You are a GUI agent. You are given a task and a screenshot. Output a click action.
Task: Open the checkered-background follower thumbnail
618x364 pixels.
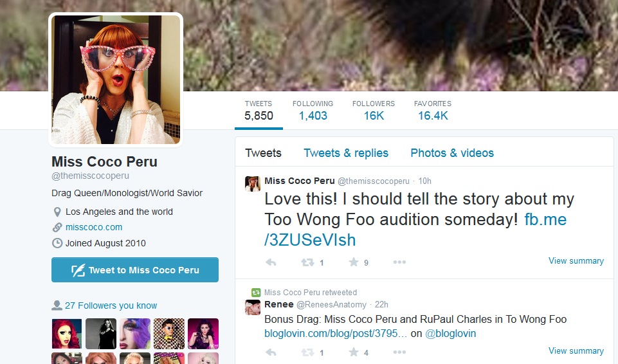[x=169, y=334]
